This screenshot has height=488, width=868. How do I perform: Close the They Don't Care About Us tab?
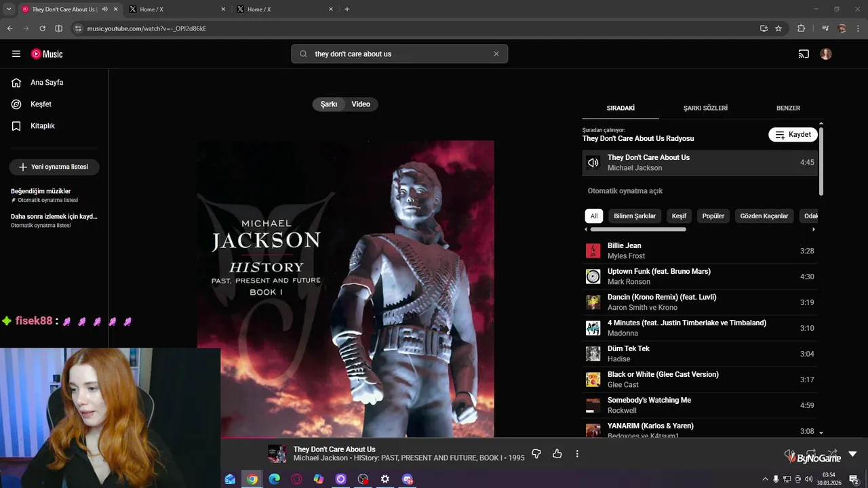[116, 9]
